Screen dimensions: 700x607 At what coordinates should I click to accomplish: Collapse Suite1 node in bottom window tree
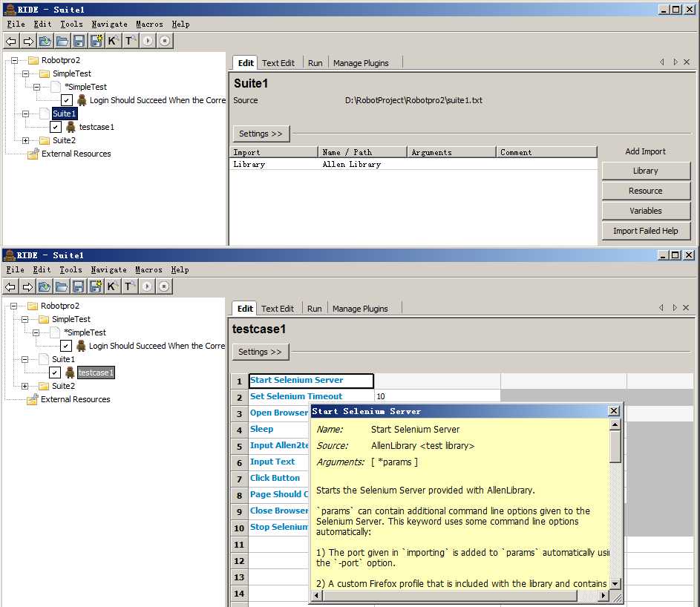pos(24,359)
